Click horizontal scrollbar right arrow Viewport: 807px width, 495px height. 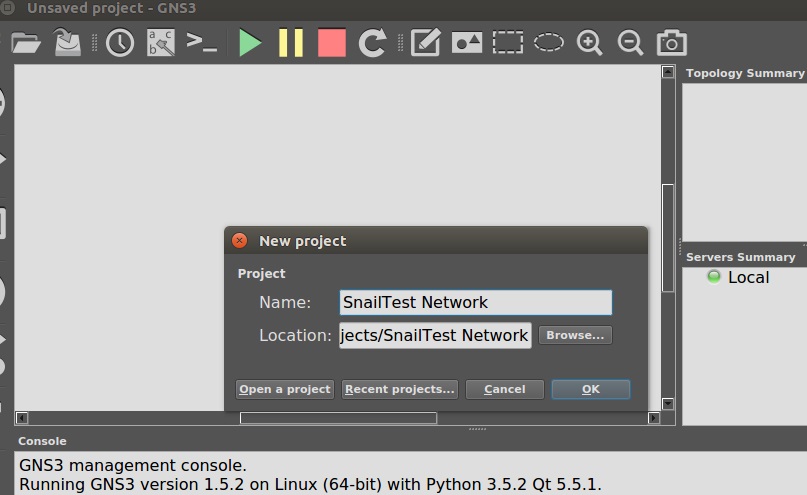654,418
